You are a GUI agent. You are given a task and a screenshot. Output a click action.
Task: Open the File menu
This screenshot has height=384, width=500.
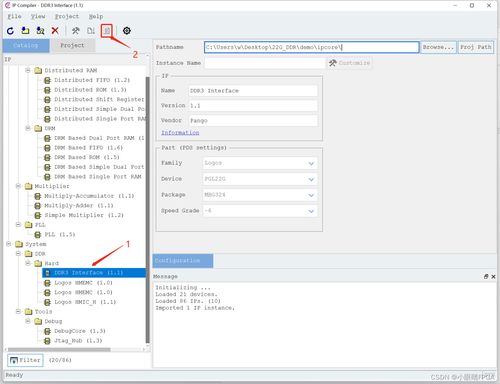14,16
